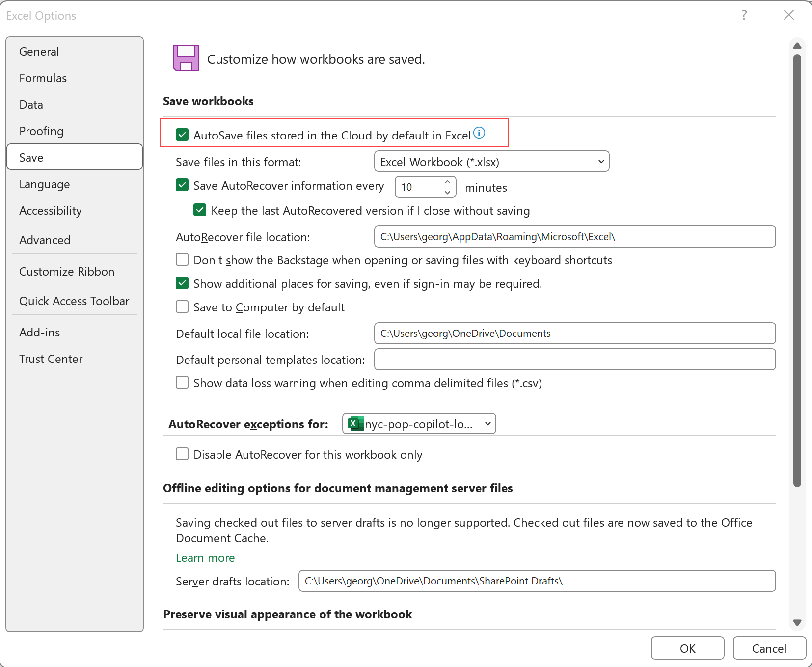Open Quick Access Toolbar settings

click(75, 301)
